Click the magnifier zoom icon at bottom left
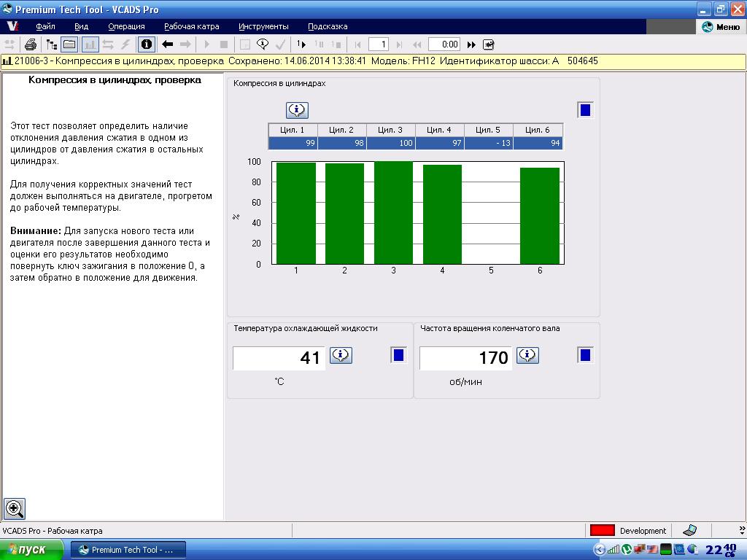The height and width of the screenshot is (560, 747). point(15,508)
